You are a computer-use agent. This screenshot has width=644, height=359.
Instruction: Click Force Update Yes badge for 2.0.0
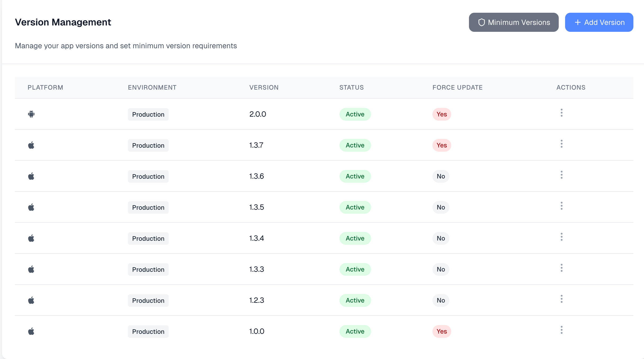tap(442, 114)
